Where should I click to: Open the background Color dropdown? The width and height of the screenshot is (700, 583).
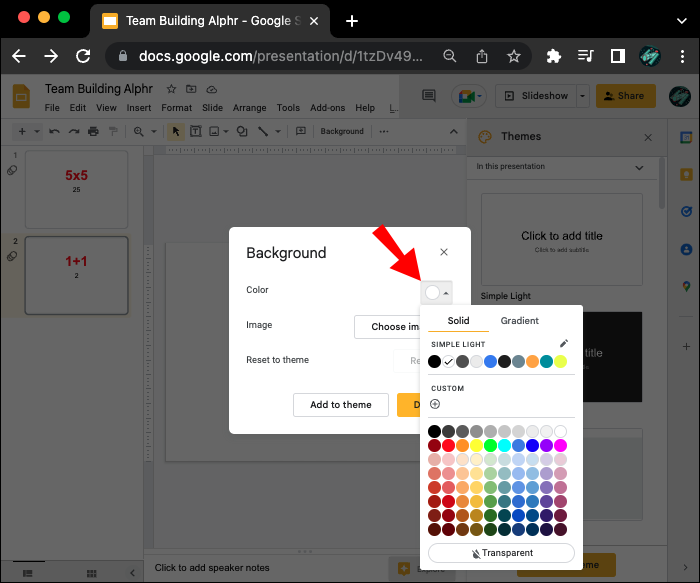coord(437,292)
